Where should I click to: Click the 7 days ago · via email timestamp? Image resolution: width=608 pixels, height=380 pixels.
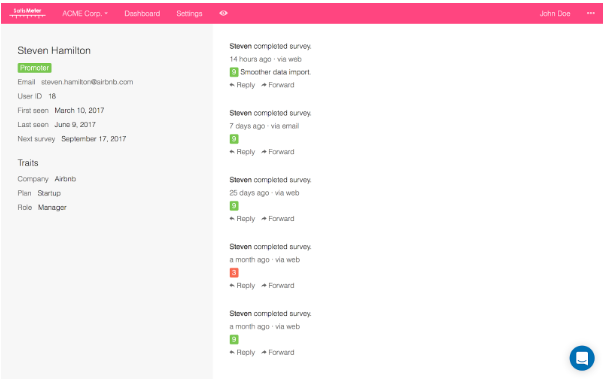(x=264, y=126)
